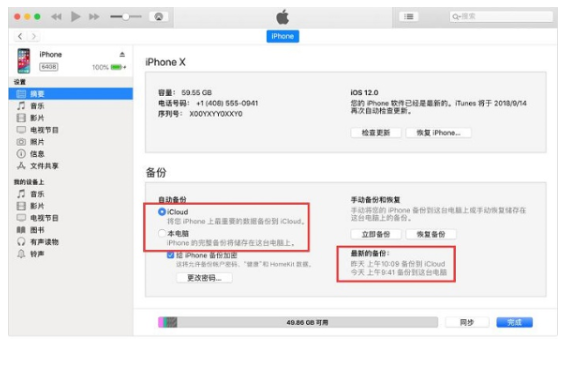Click the iOS 12.0 version label
562x378 pixels.
coord(364,92)
